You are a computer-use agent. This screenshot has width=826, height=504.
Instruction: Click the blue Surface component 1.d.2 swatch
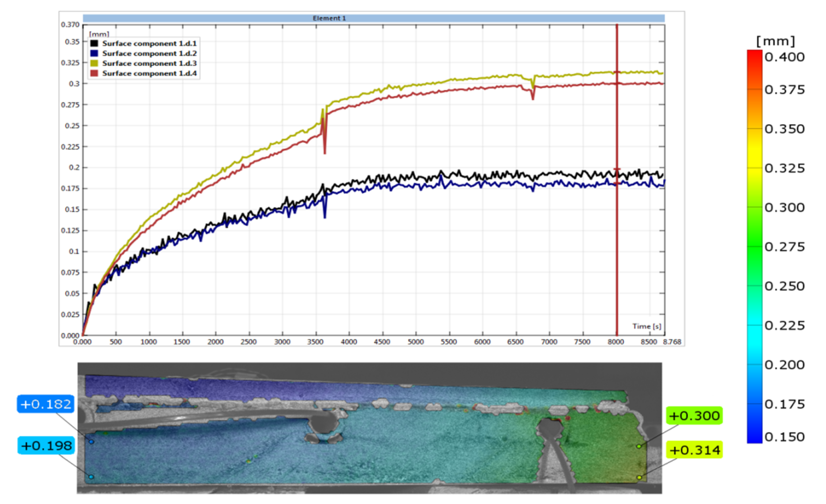point(94,53)
